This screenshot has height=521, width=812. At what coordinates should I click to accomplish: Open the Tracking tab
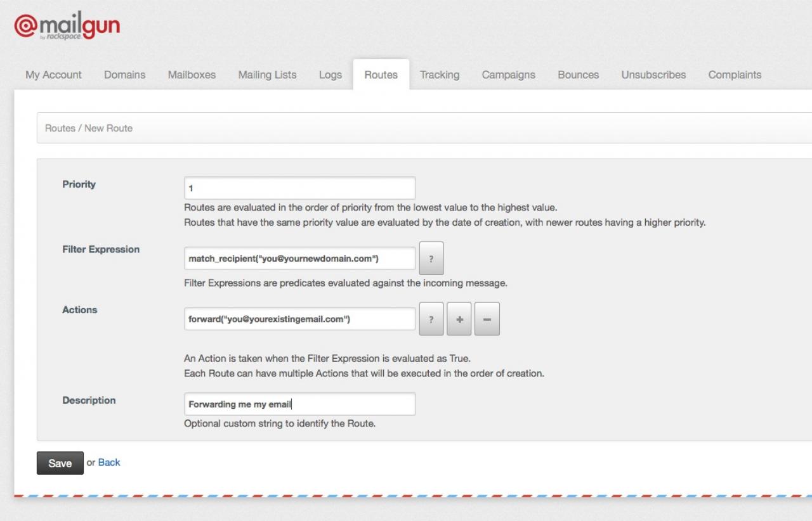pyautogui.click(x=439, y=75)
